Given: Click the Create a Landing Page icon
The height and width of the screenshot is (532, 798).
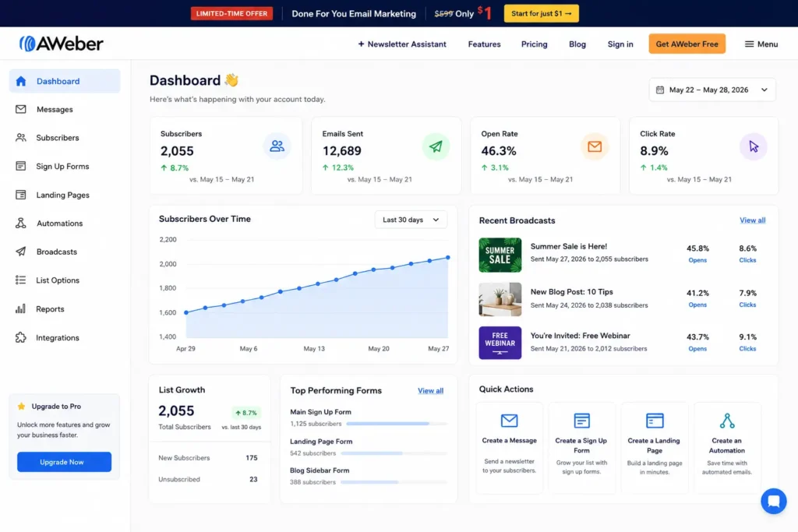Looking at the screenshot, I should [655, 421].
